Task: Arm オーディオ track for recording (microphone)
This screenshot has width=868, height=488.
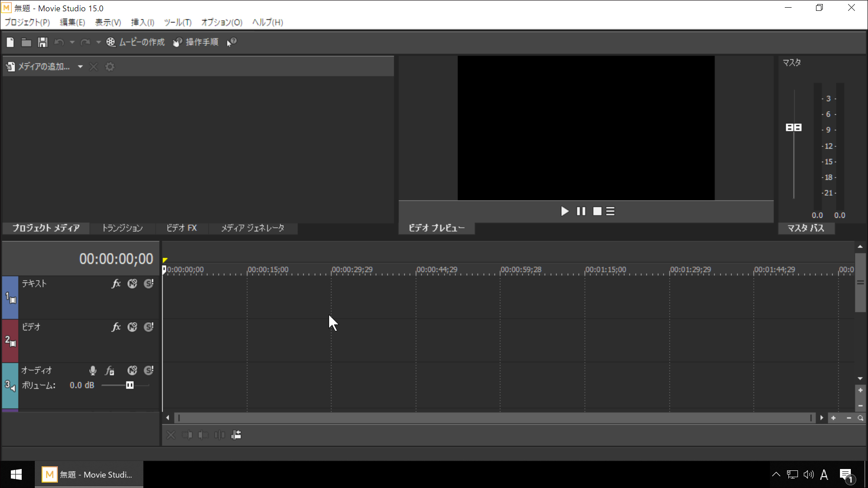Action: pos(93,371)
